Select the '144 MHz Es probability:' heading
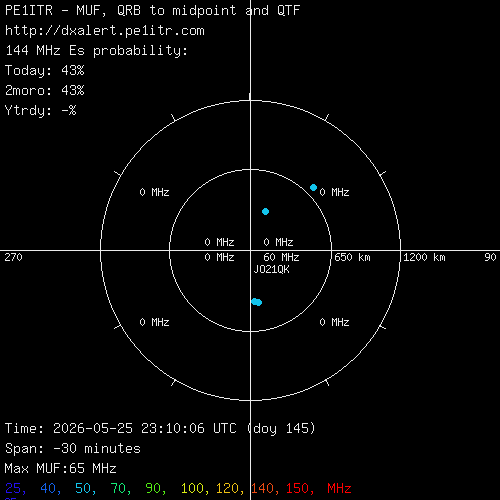 click(97, 51)
